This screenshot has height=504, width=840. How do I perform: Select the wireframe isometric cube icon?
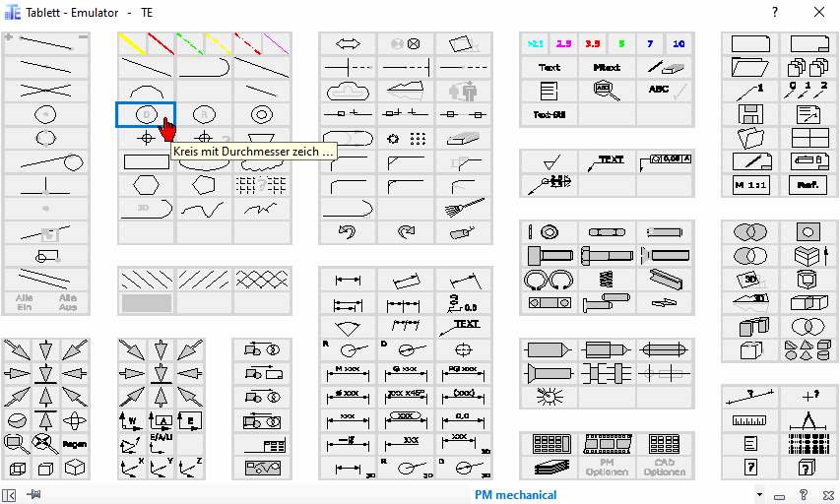[x=17, y=468]
